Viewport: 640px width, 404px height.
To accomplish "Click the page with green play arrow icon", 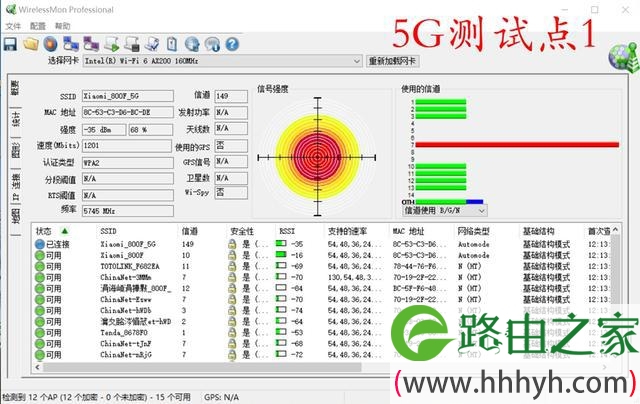I will 111,44.
